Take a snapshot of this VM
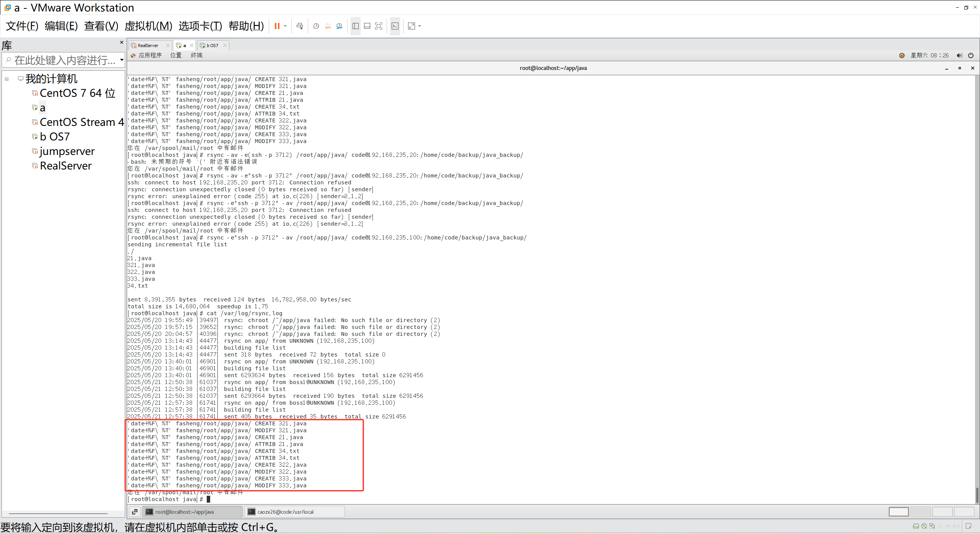The height and width of the screenshot is (534, 980). [x=316, y=26]
